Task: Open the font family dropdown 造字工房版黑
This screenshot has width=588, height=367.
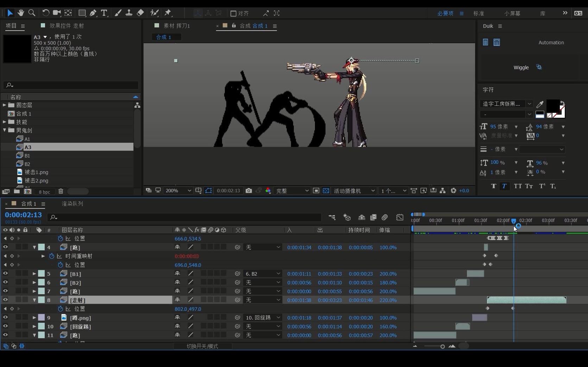Action: tap(506, 104)
